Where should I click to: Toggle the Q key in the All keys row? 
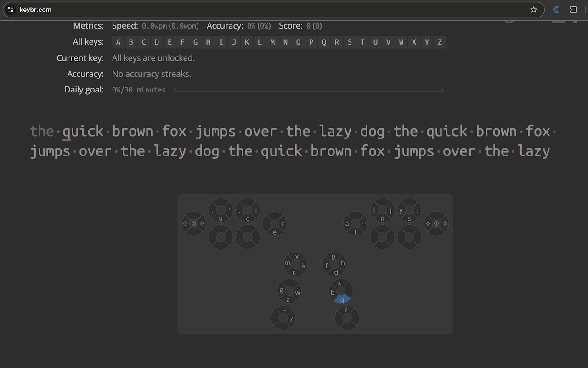[324, 42]
